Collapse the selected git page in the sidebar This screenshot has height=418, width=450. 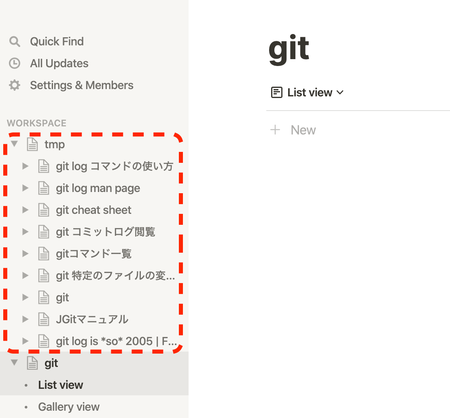point(14,362)
